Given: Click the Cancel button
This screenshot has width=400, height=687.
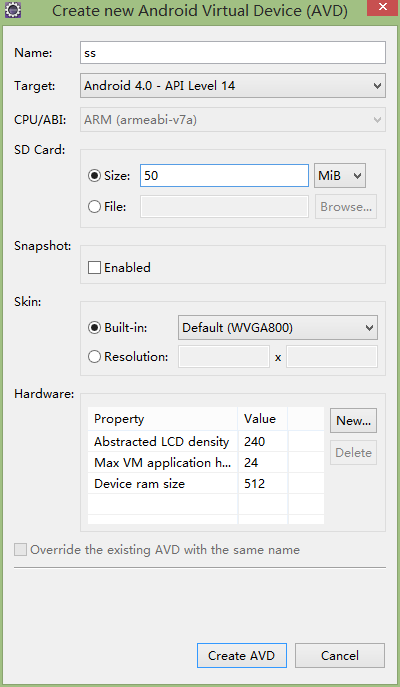Looking at the screenshot, I should (340, 655).
